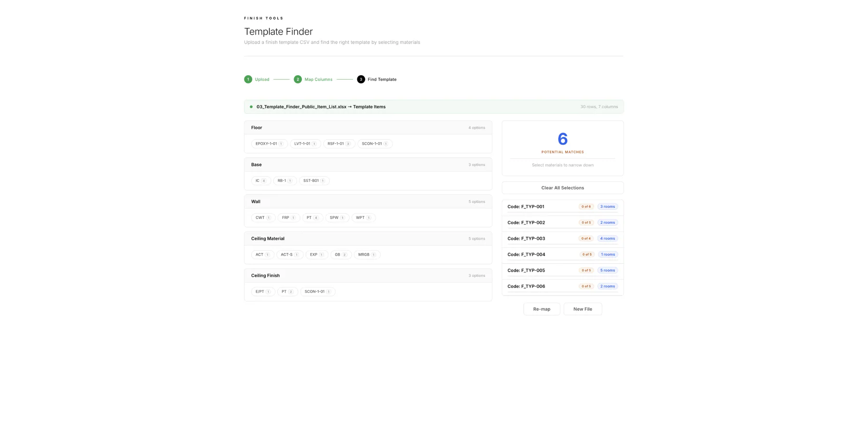Image resolution: width=868 pixels, height=447 pixels.
Task: Toggle the LVT-1-01 floor option
Action: (305, 143)
